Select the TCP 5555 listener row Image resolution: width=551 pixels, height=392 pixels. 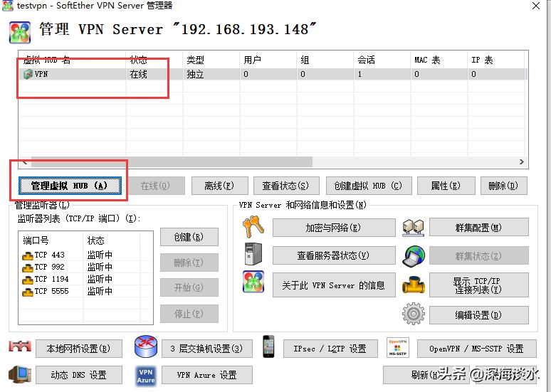tap(85, 292)
